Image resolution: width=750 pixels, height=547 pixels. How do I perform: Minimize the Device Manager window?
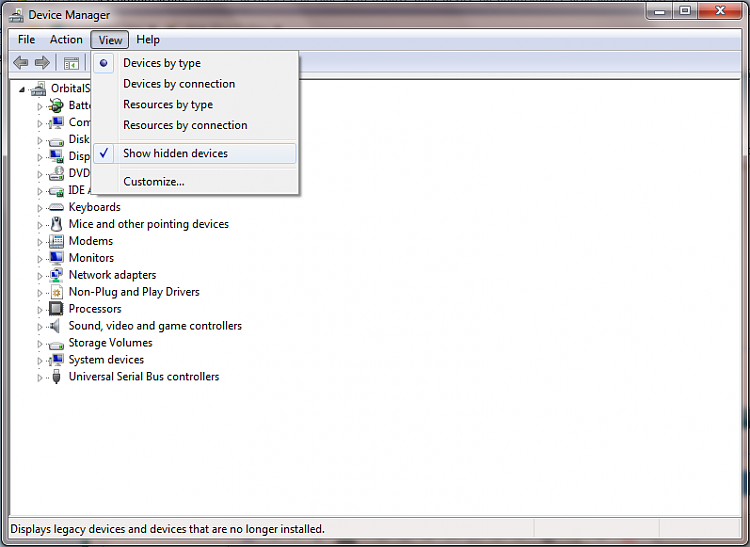(x=660, y=11)
